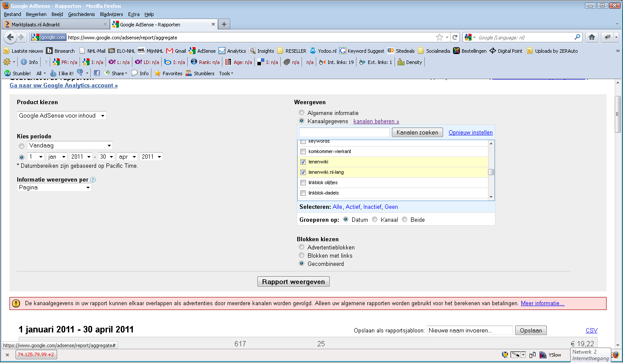Open the Geschiedenis menu
Viewport: 623px width, 364px height.
pos(81,14)
